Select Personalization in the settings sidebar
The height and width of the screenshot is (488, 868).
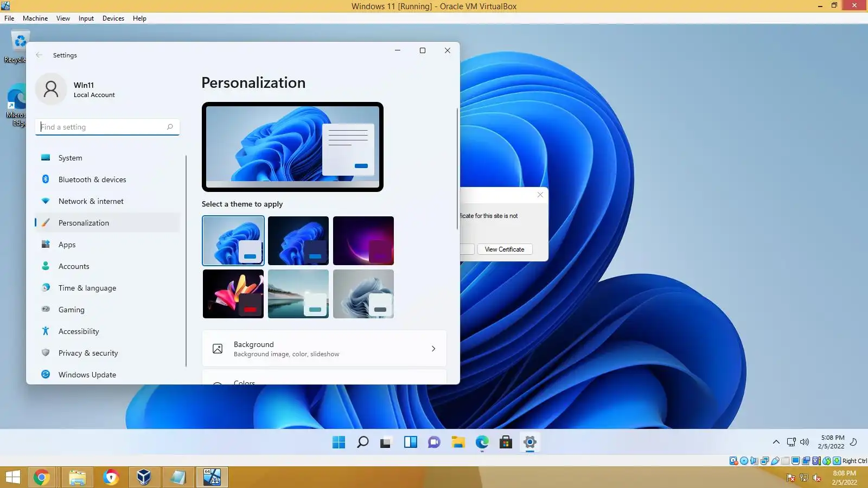tap(107, 223)
